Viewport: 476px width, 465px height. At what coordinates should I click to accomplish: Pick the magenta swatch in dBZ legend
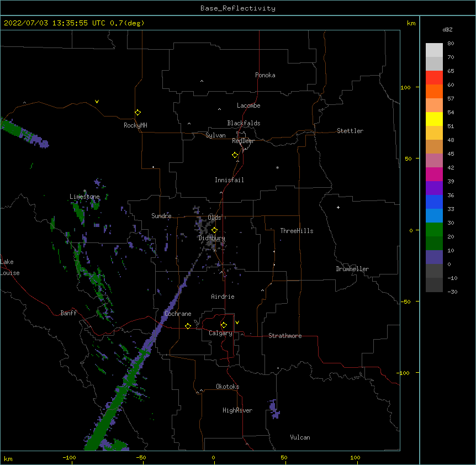434,174
